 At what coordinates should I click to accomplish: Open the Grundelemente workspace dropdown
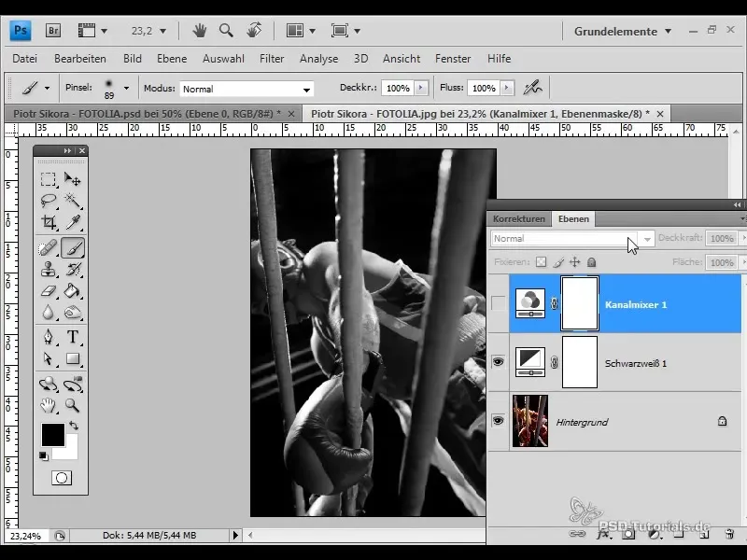tap(623, 32)
